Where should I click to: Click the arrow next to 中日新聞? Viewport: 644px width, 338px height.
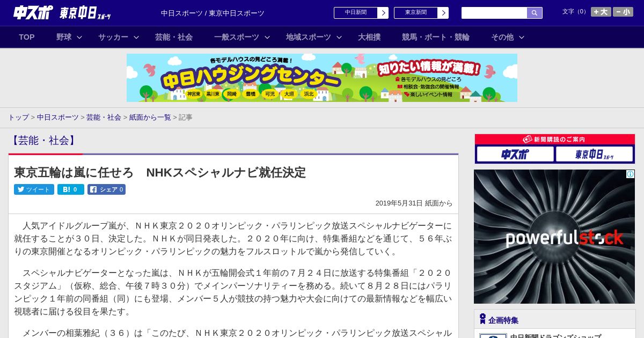(x=383, y=13)
